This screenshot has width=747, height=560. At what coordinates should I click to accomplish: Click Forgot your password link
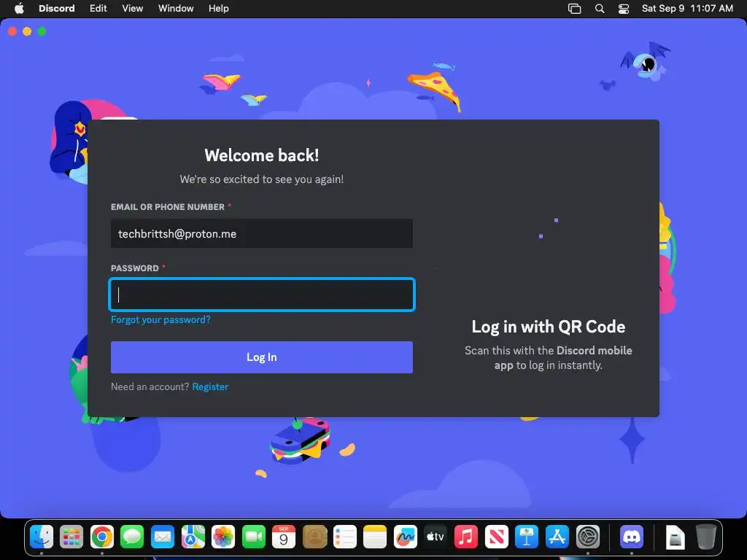pos(160,319)
